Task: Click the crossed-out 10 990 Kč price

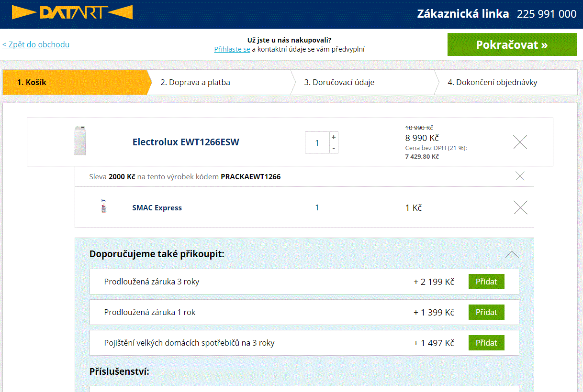Action: click(419, 128)
